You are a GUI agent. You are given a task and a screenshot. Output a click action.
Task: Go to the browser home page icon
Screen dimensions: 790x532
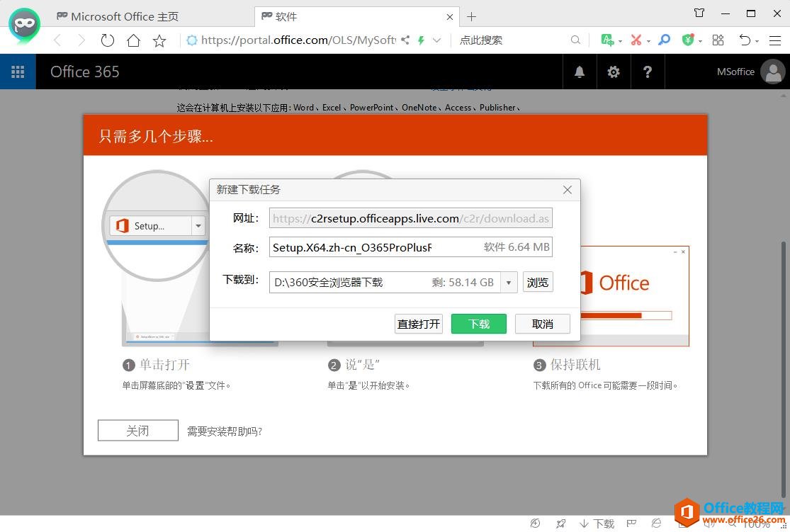[133, 40]
